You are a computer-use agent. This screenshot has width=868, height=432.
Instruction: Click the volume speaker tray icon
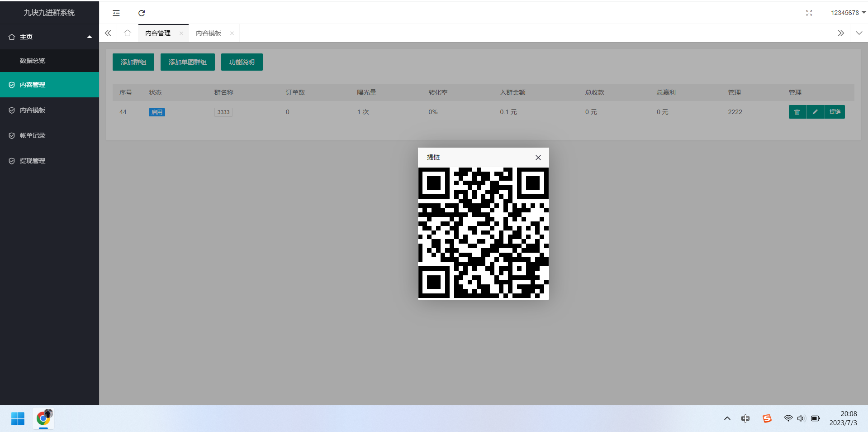point(801,418)
